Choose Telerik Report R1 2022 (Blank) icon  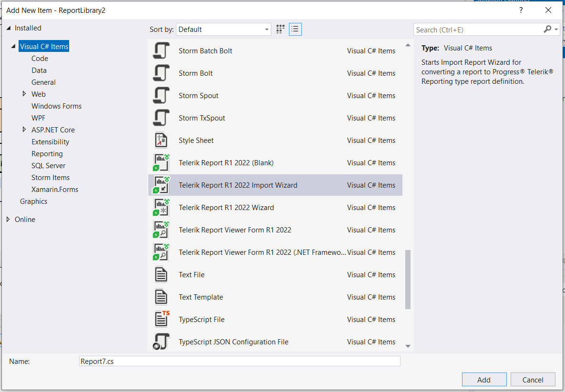click(x=161, y=163)
